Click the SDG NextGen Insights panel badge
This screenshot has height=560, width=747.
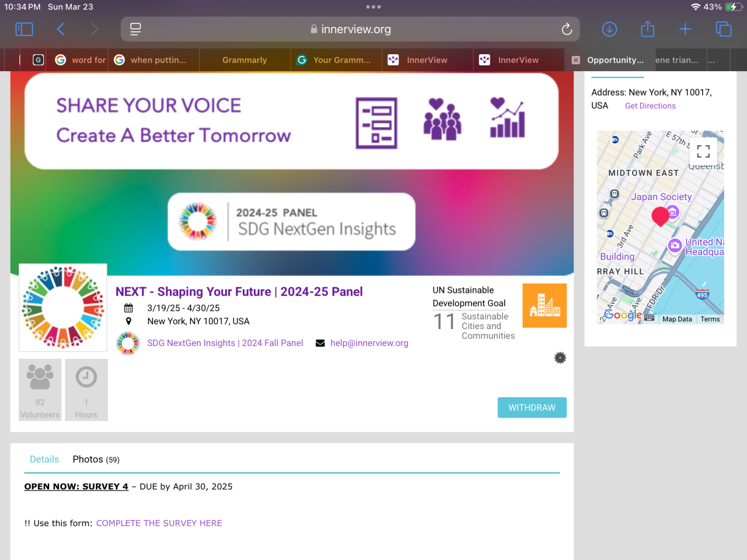click(291, 222)
